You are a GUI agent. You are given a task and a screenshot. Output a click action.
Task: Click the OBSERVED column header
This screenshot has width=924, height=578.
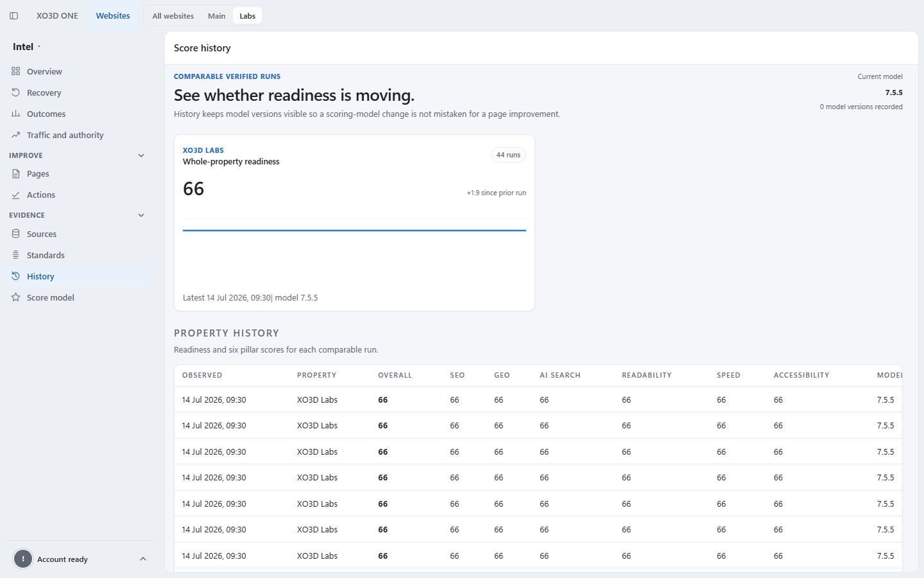202,375
